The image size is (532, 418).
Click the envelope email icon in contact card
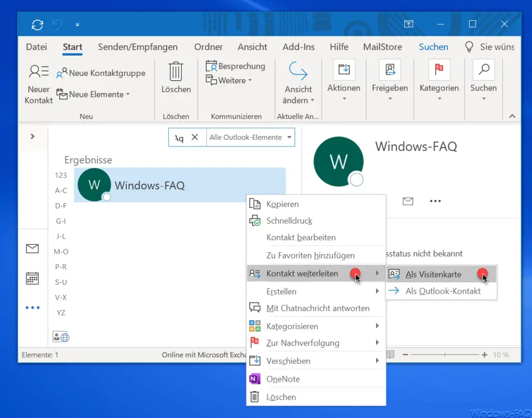[x=408, y=201]
